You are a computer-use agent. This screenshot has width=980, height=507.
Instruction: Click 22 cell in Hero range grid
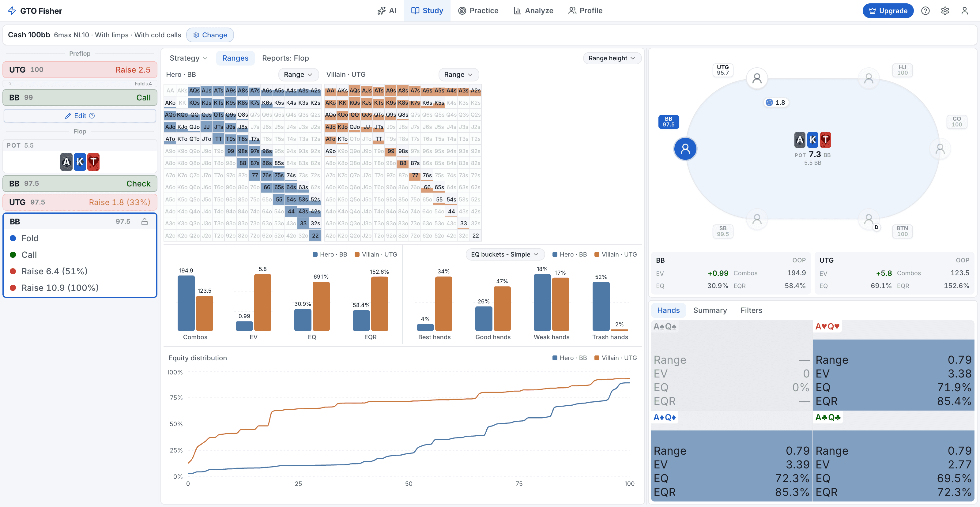pyautogui.click(x=315, y=235)
